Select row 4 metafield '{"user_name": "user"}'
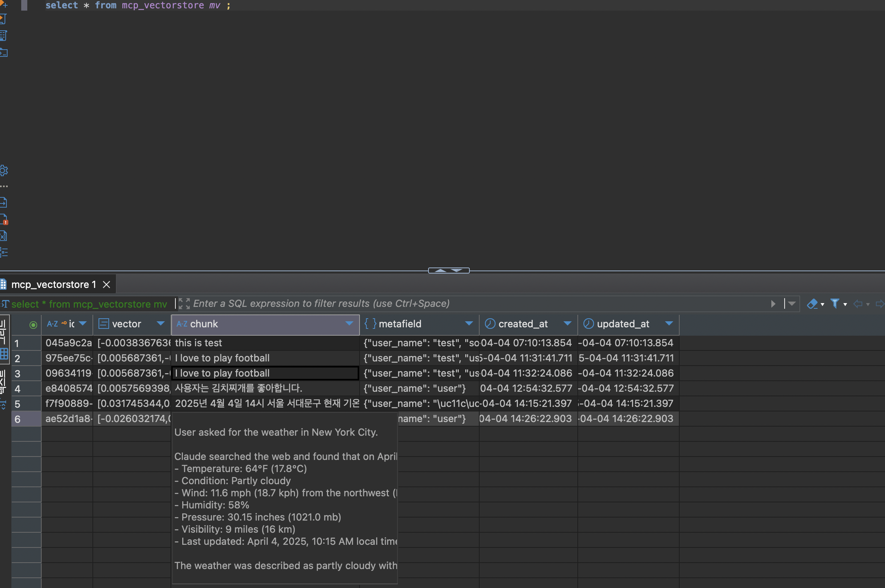Screen dimensions: 885x588 (x=419, y=388)
